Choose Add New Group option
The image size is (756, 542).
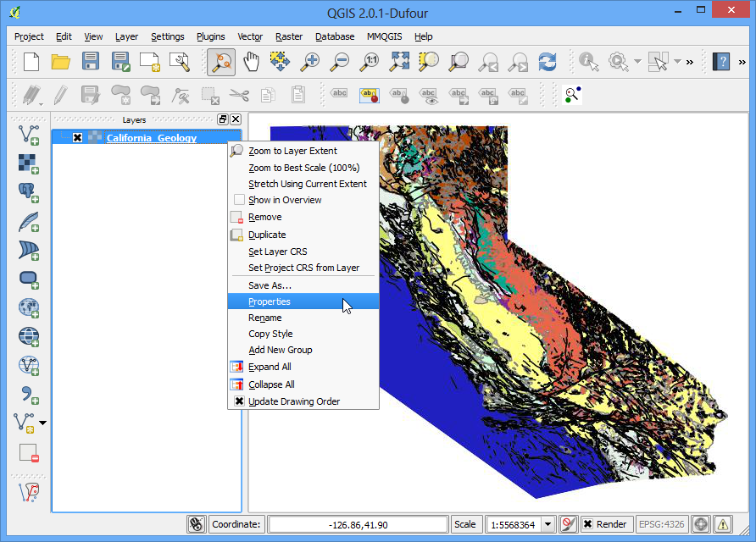(x=303, y=350)
